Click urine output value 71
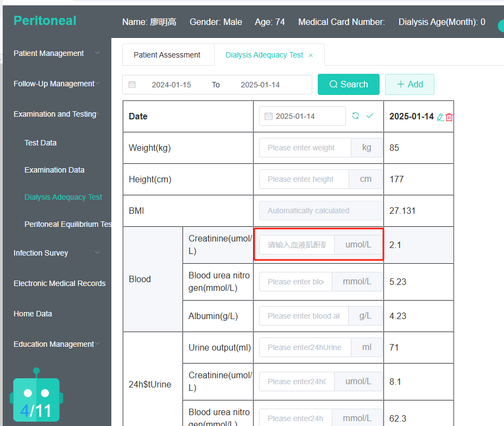Screen dimensions: 504x426 [394, 347]
